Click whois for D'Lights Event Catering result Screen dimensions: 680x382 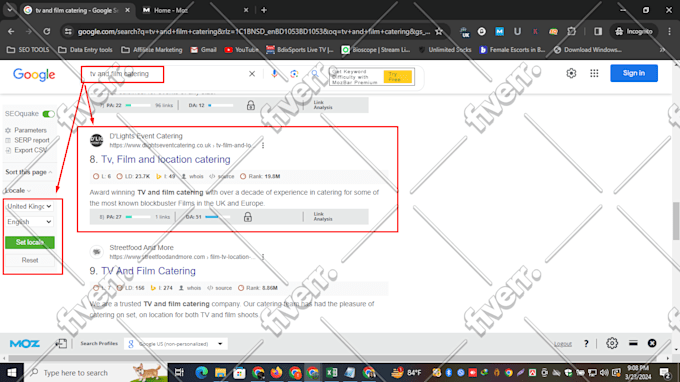[x=193, y=176]
